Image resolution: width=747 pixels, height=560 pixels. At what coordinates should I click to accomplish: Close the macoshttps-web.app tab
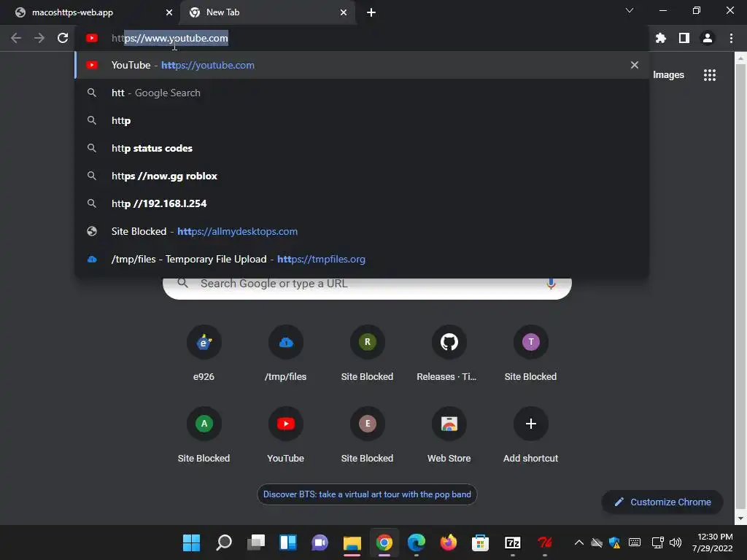click(169, 12)
